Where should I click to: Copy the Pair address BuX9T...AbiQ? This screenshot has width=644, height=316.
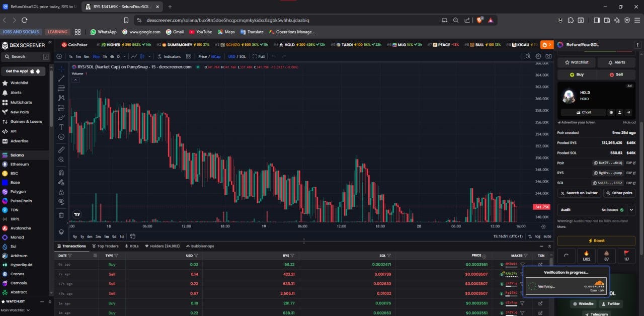[x=608, y=163]
